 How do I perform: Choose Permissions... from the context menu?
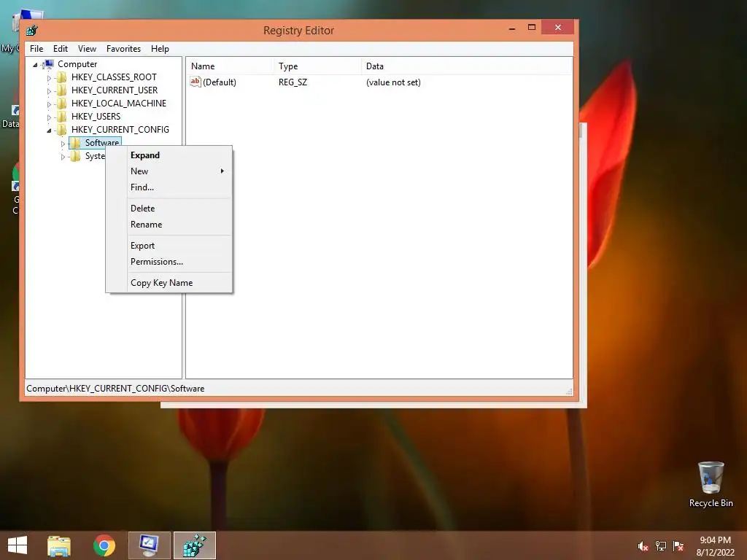point(169,262)
